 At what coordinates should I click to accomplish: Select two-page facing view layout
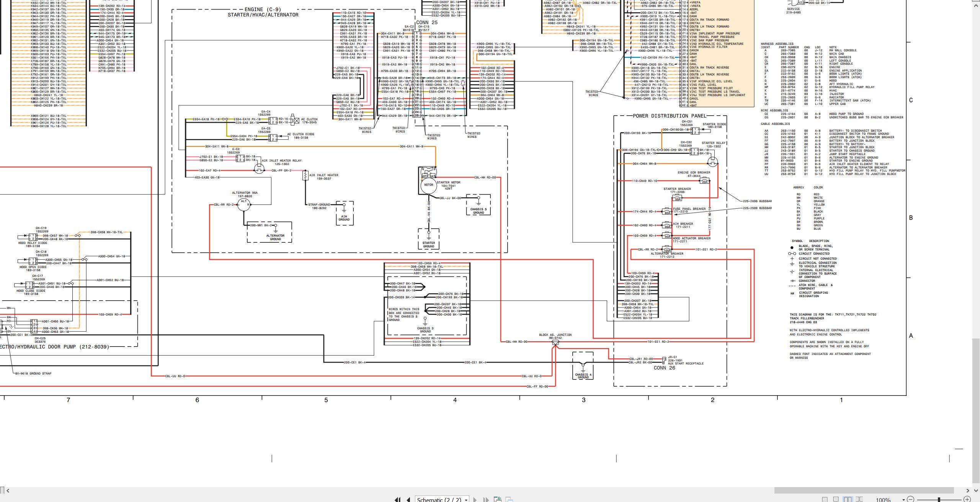pyautogui.click(x=848, y=499)
